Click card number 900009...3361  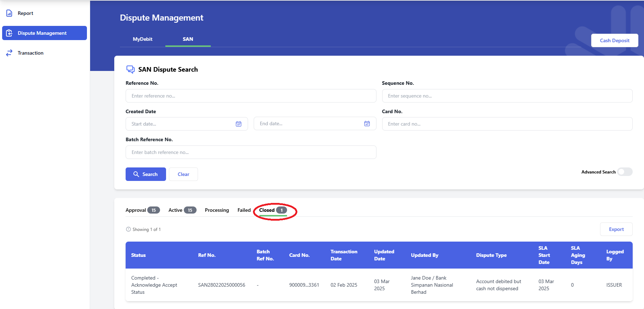(304, 285)
